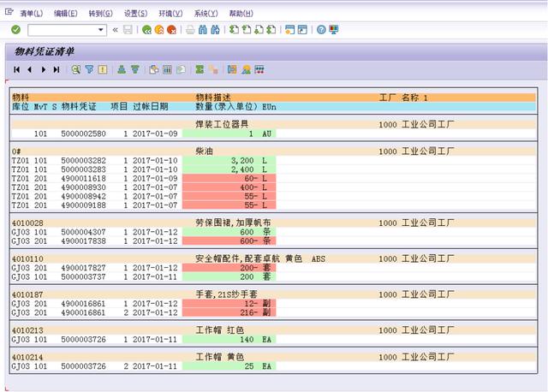Click the Set Filter funnel icon
This screenshot has width=548, height=392.
89,69
